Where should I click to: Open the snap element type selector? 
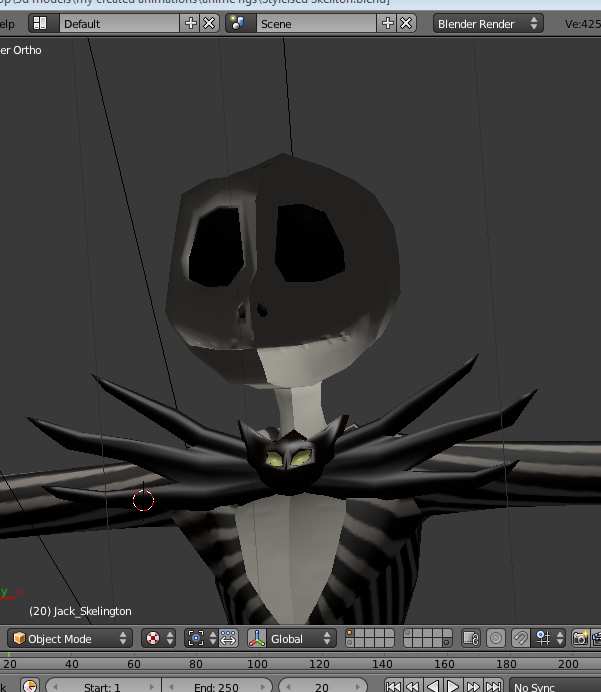[x=548, y=639]
